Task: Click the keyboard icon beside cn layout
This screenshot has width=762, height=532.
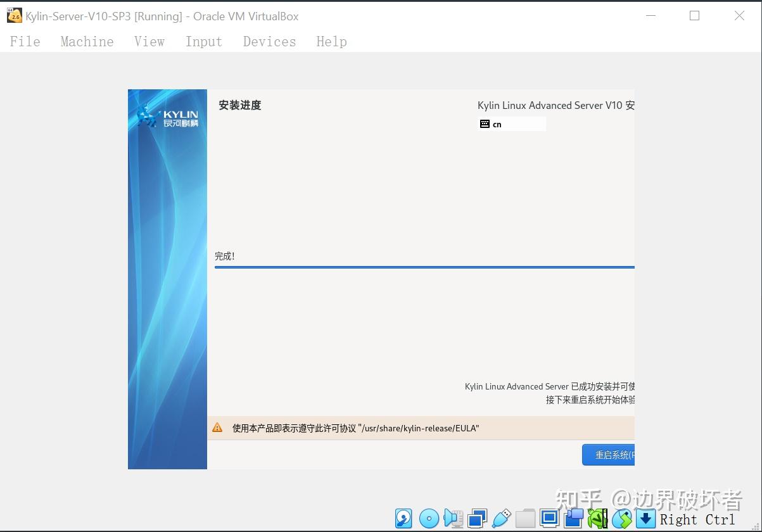Action: (485, 123)
